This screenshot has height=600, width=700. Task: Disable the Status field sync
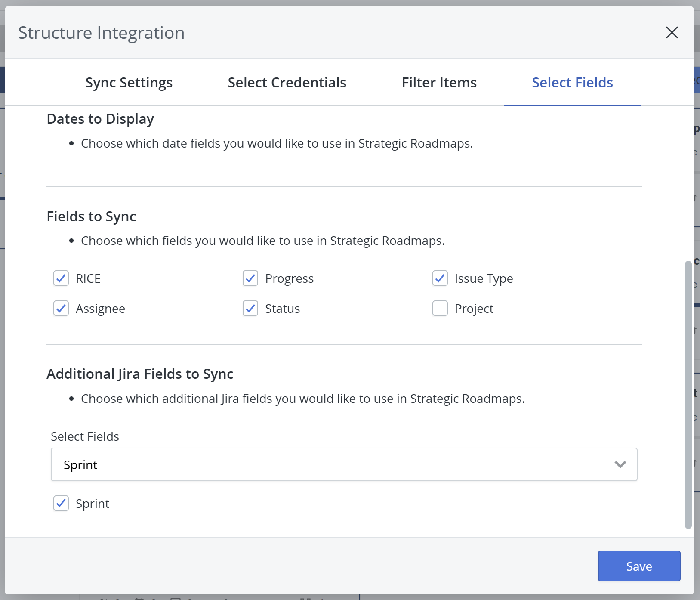(x=250, y=308)
